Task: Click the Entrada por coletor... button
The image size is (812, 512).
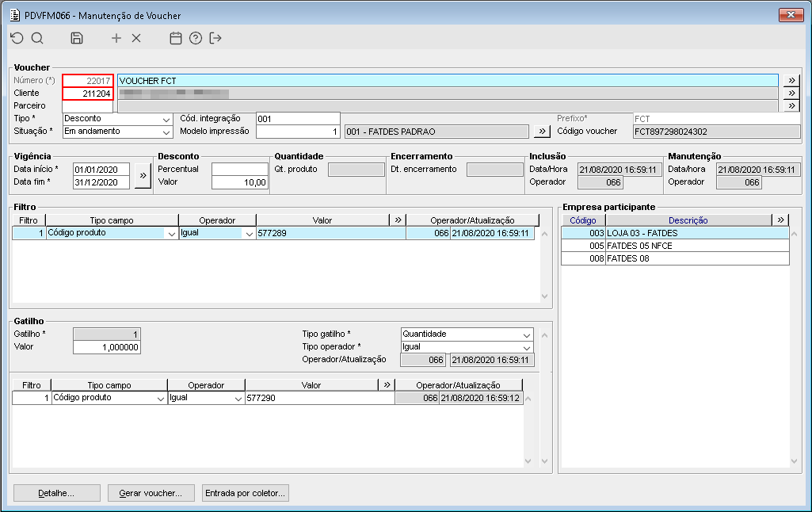Action: point(245,493)
